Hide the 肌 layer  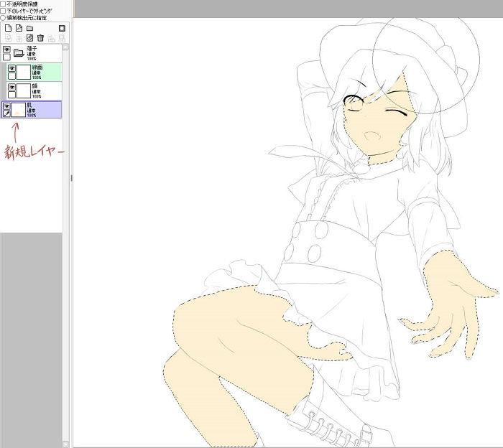pyautogui.click(x=6, y=106)
